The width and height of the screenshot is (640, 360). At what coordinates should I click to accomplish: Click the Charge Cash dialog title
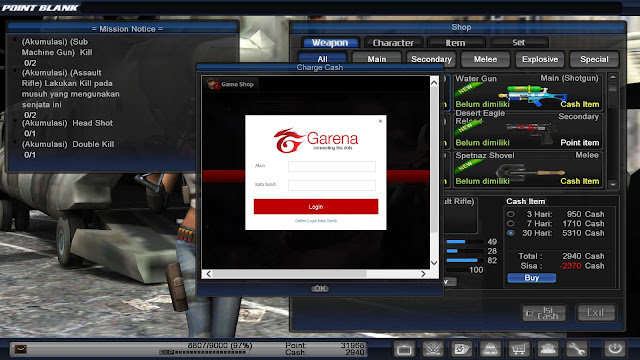pyautogui.click(x=320, y=67)
